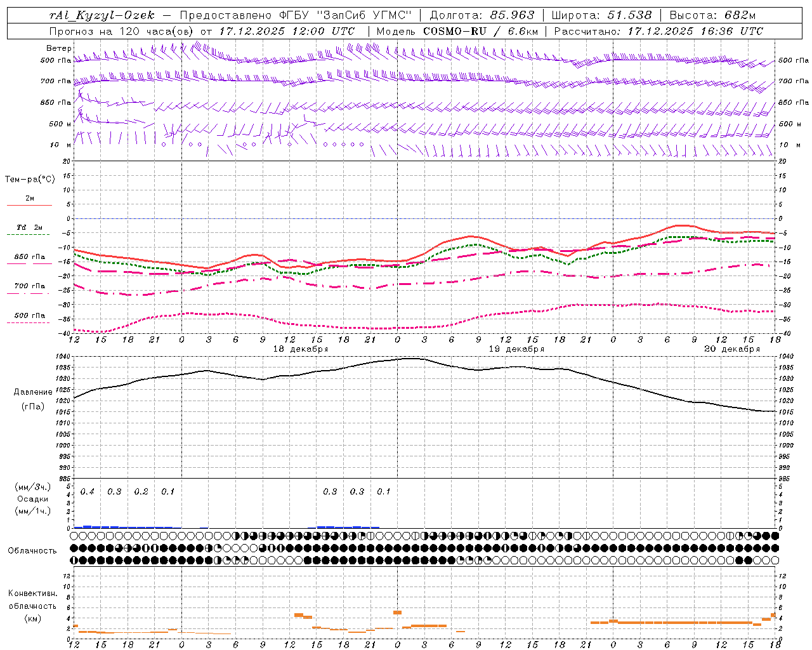Click the Рассчитано: 17.12.2025 16:36 UTC timestamp

pyautogui.click(x=658, y=30)
